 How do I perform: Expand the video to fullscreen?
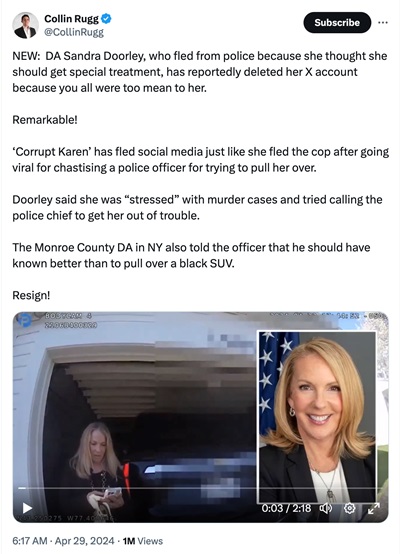pyautogui.click(x=374, y=508)
